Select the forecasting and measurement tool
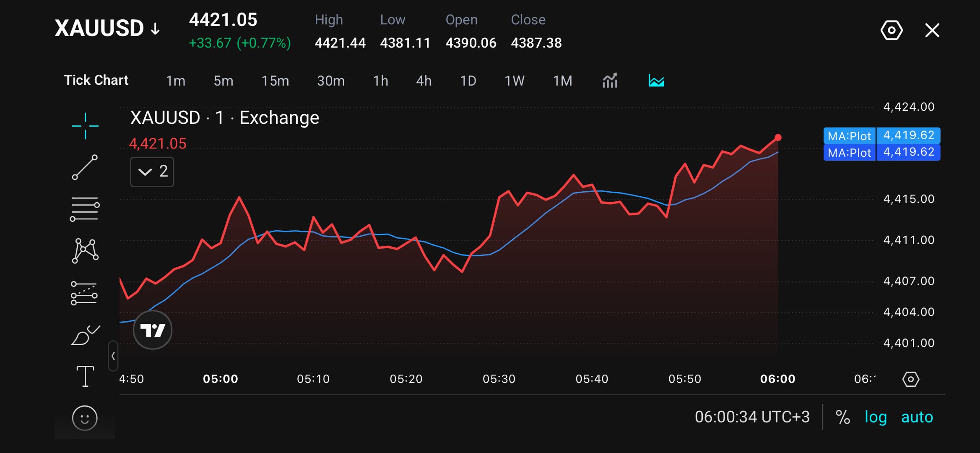Image resolution: width=980 pixels, height=453 pixels. 84,293
